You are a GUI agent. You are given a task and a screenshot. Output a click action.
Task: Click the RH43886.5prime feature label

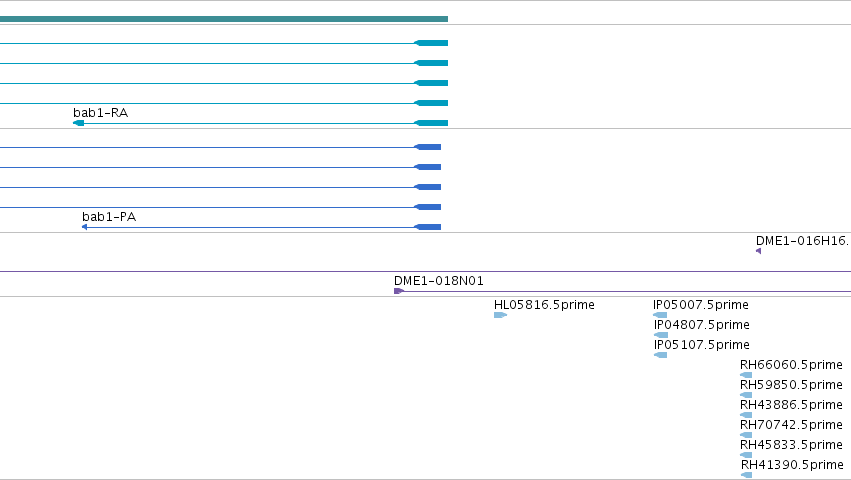[791, 405]
